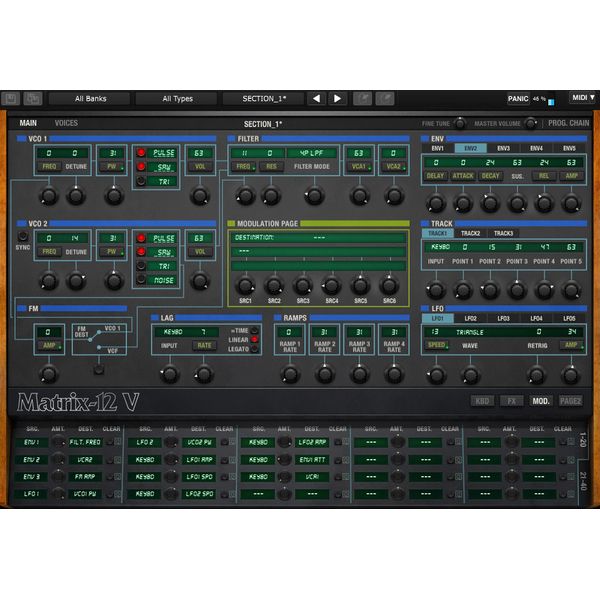Viewport: 600px width, 600px height.
Task: Click the SRC1 modulation knob
Action: 245,285
